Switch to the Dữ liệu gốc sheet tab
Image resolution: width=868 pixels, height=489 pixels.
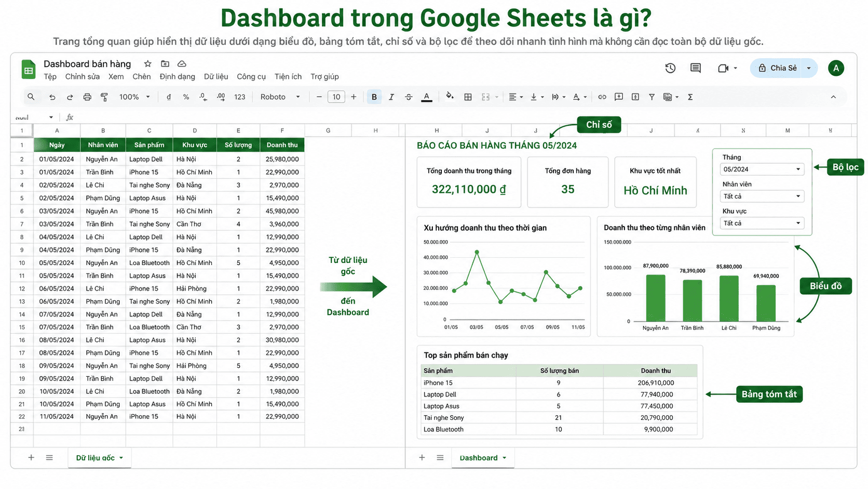click(99, 458)
